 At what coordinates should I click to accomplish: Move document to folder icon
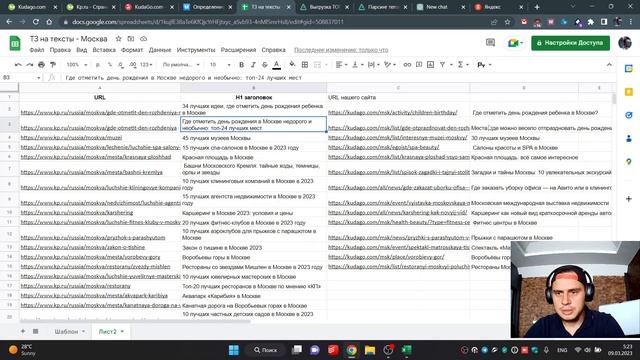(x=131, y=39)
